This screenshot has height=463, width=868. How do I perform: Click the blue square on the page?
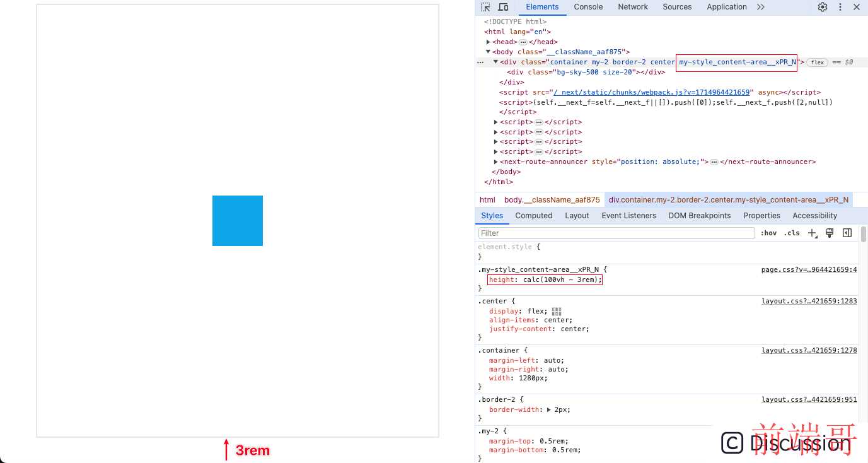(238, 221)
